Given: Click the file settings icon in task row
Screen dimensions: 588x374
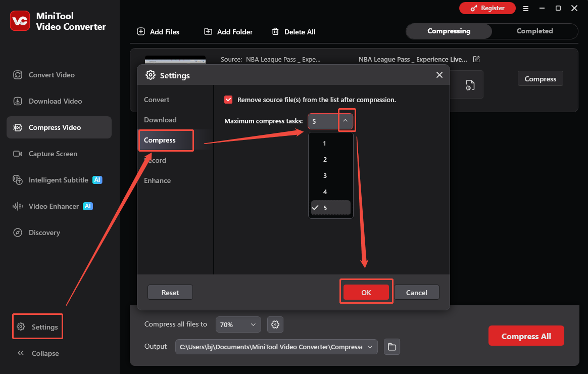Looking at the screenshot, I should (470, 85).
